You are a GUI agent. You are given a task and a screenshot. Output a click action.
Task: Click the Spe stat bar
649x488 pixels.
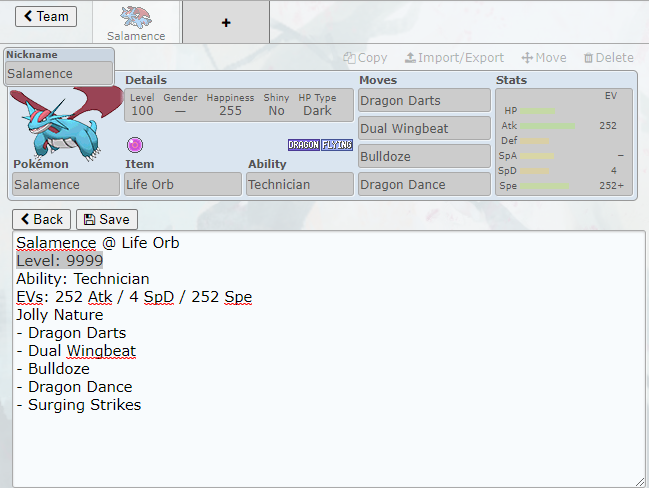pyautogui.click(x=545, y=186)
